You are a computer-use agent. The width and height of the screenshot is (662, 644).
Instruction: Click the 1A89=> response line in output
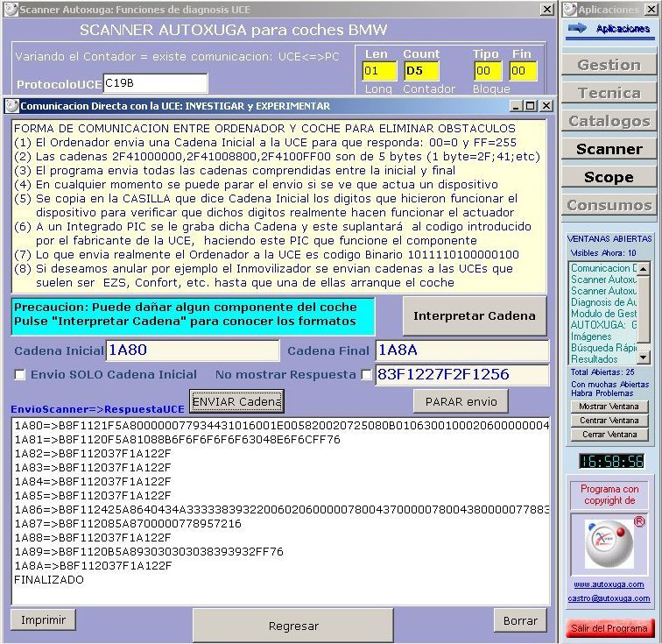click(x=149, y=552)
